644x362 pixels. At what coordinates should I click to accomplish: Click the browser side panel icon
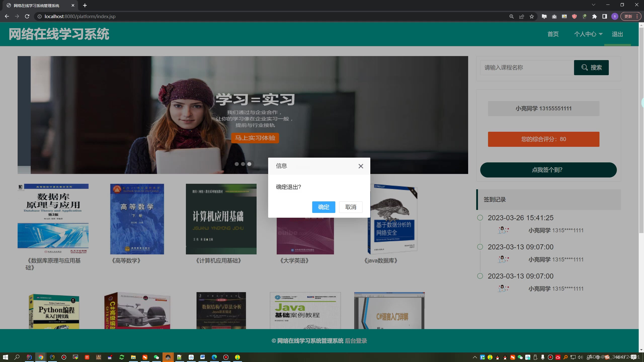click(x=605, y=16)
